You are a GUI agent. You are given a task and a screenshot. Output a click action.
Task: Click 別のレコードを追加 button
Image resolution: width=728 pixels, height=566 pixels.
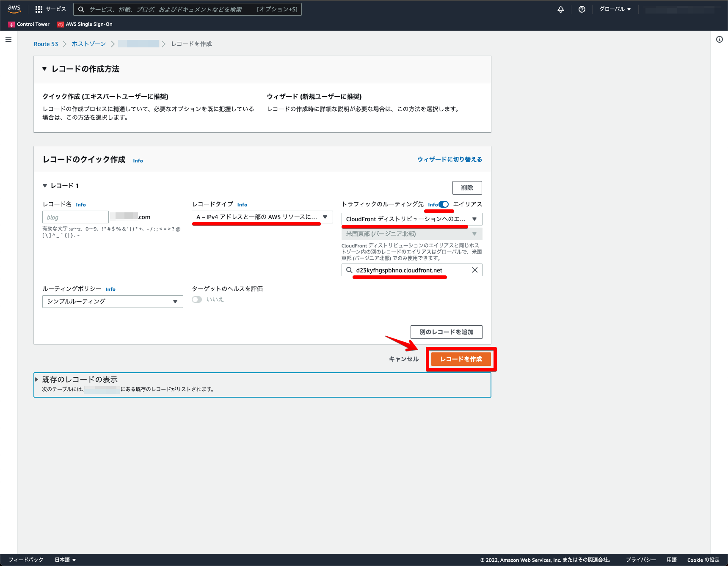coord(447,332)
